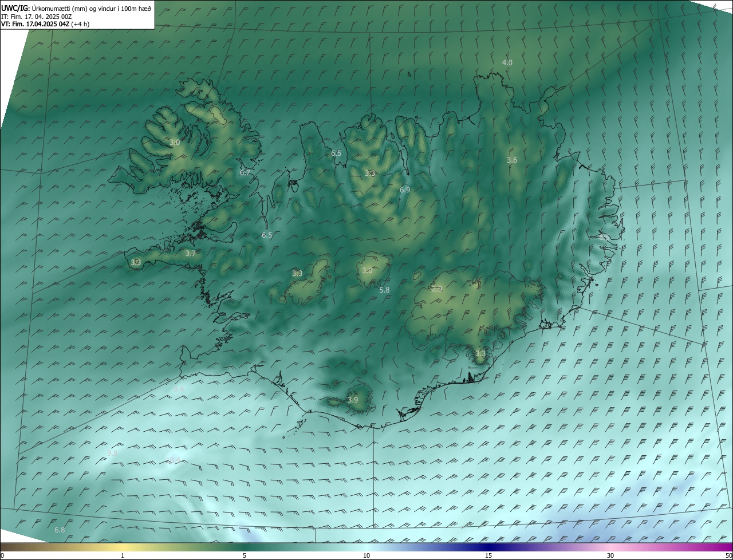Click the 5.8 value label

point(384,290)
